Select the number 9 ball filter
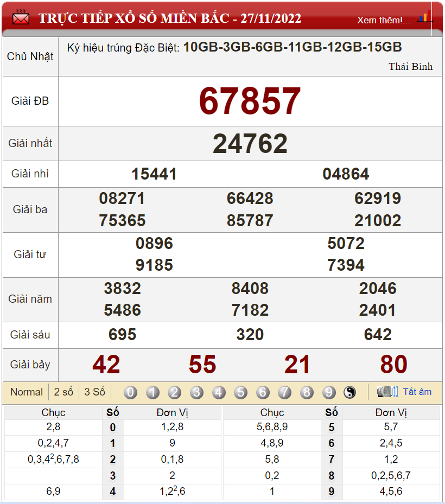The height and width of the screenshot is (504, 445). click(328, 392)
